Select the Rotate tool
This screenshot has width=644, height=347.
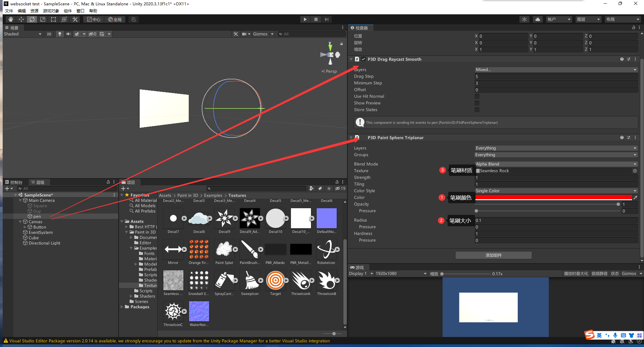point(32,19)
